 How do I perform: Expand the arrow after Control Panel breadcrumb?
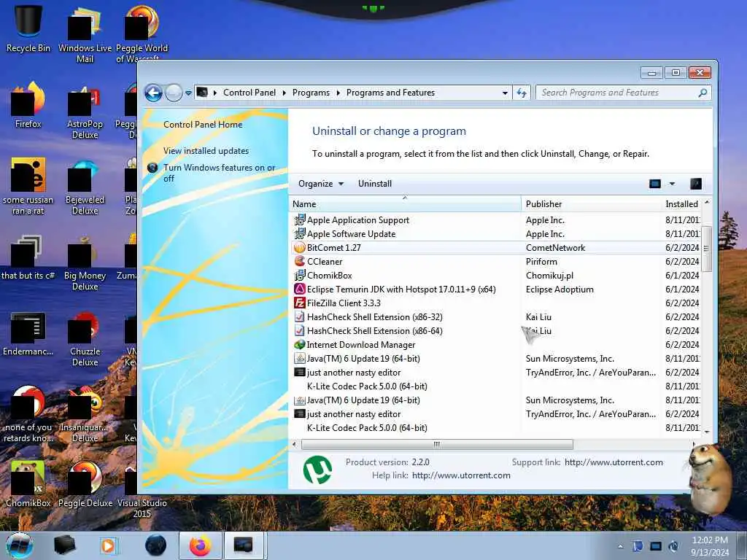coord(285,93)
